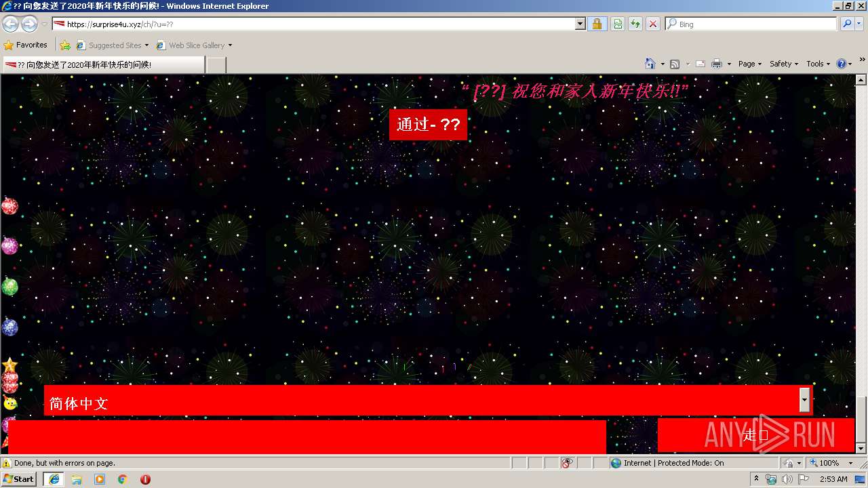The image size is (868, 488).
Task: Expand the Suggested Sites dropdown
Action: 146,45
